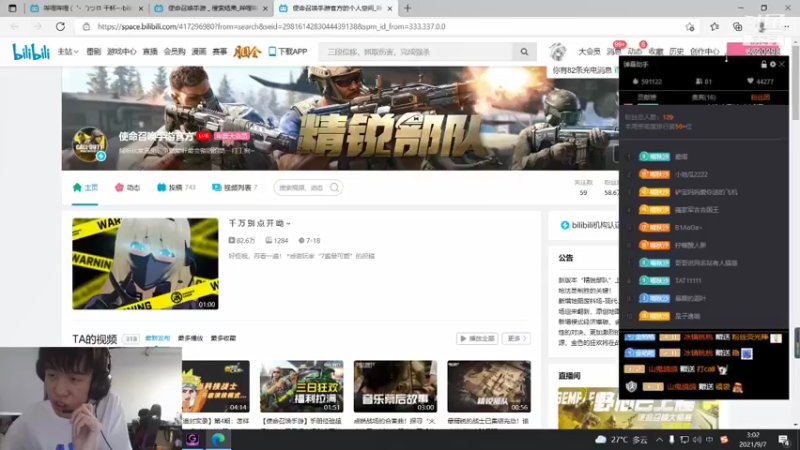
Task: Close the 弹幕助手 panel
Action: click(782, 64)
